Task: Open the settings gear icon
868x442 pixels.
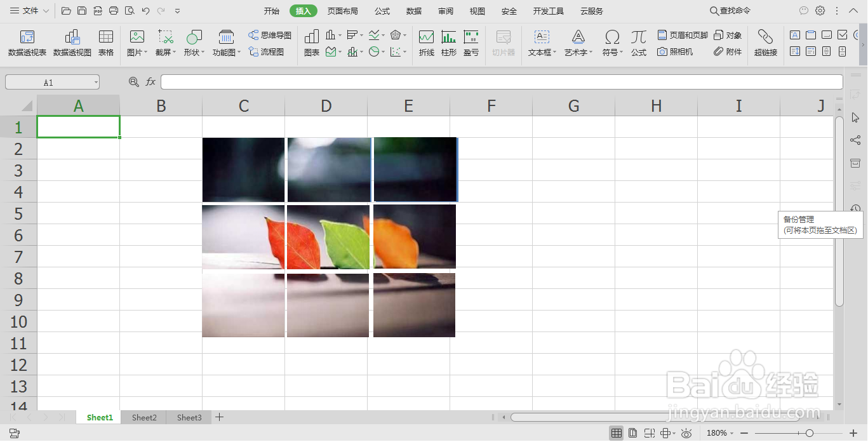Action: (820, 11)
